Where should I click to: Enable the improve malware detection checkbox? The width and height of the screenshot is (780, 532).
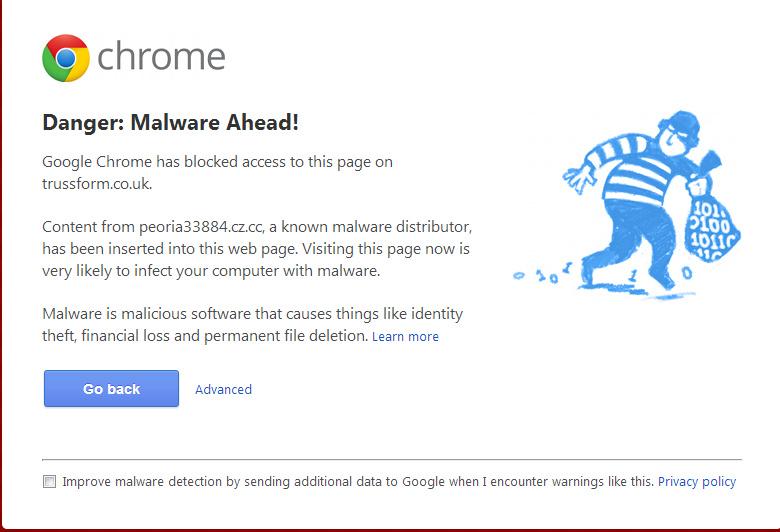(x=50, y=482)
